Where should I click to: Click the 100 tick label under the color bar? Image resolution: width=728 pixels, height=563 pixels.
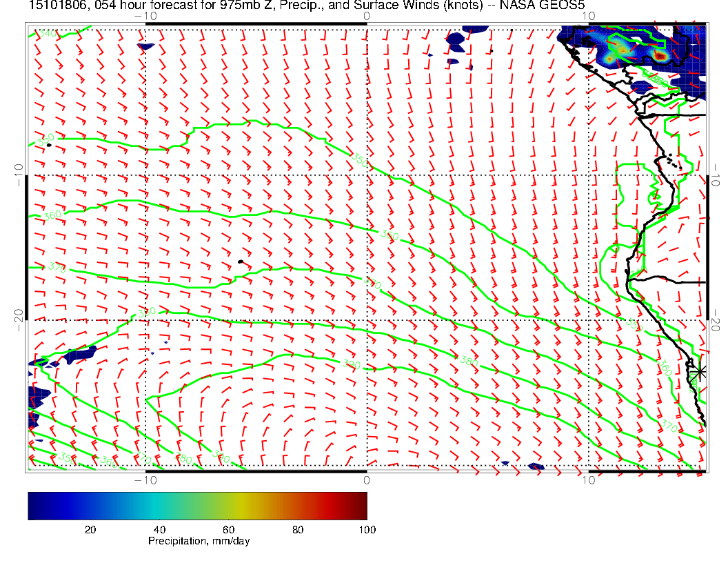pos(367,529)
